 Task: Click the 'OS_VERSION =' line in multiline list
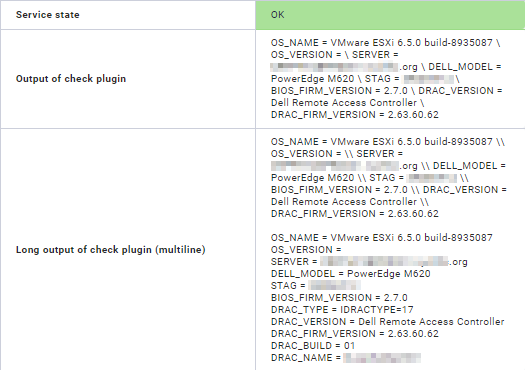[306, 250]
